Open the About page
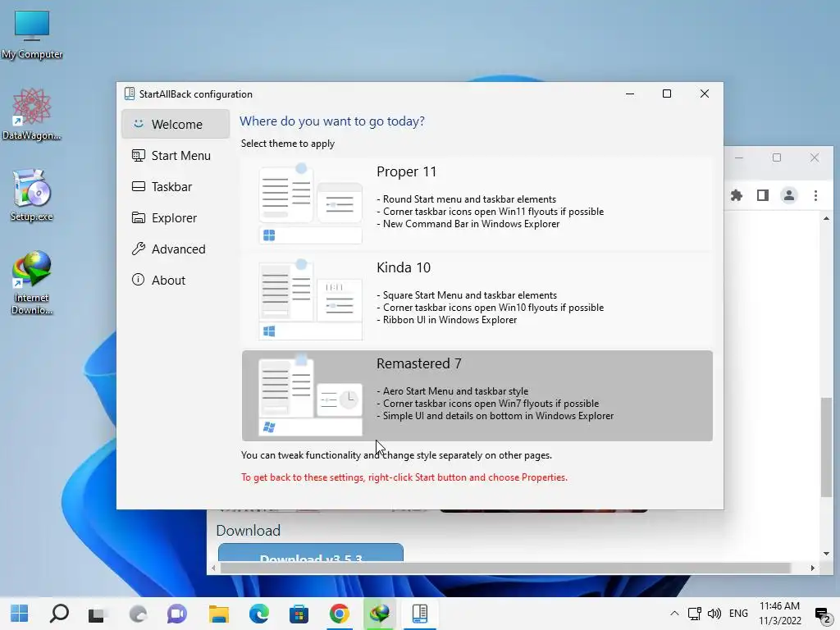Screen dimensions: 840x630 tap(176, 281)
